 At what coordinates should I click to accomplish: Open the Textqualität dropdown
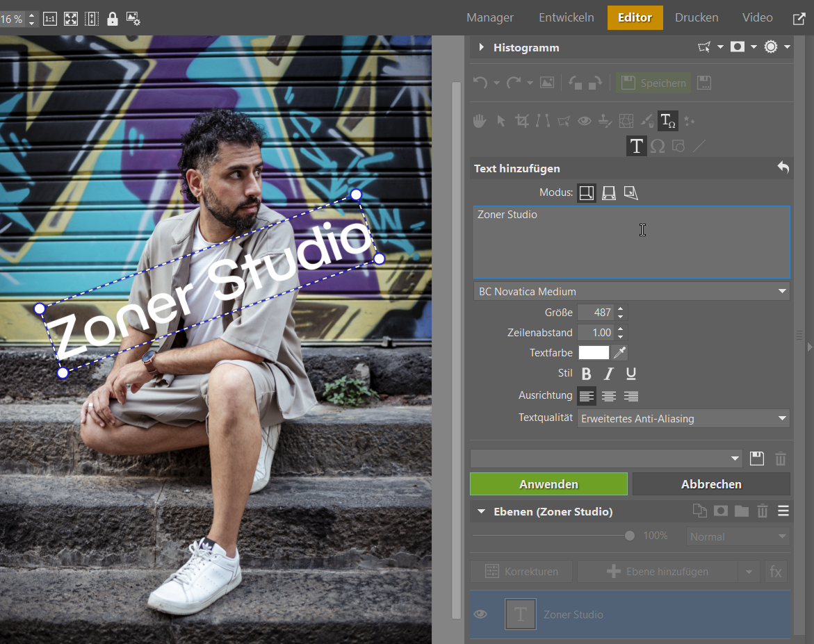tap(683, 419)
